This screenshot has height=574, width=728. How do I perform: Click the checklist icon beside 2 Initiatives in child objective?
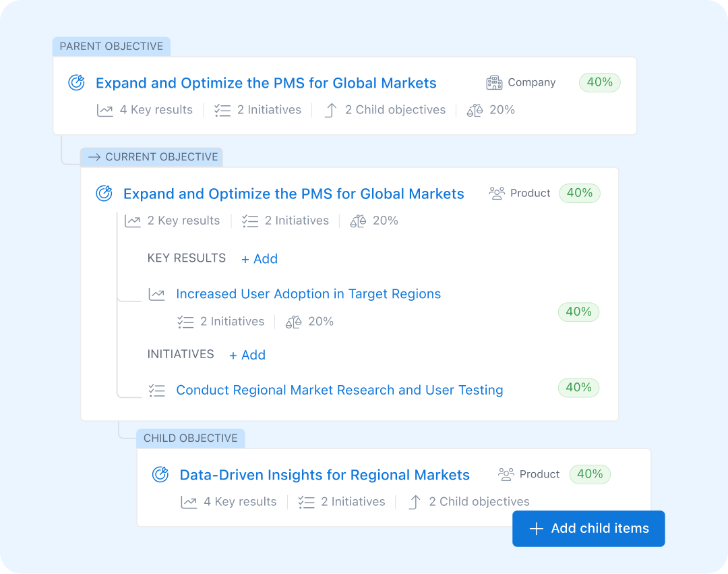[307, 502]
